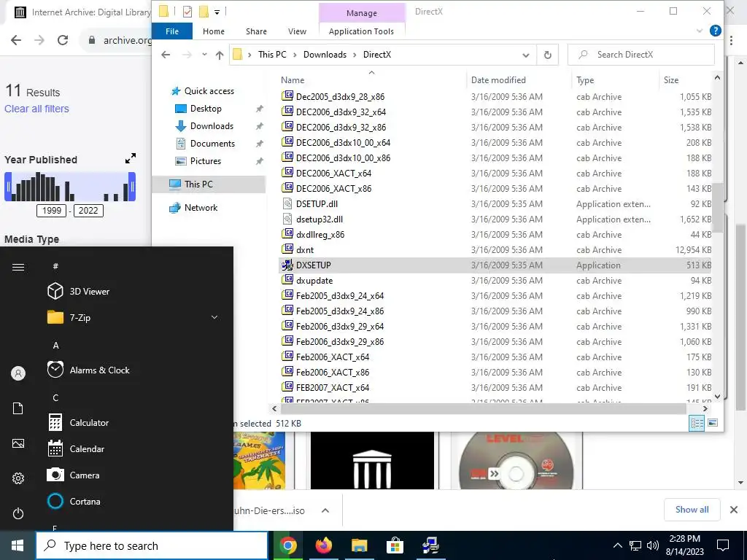
Task: Close the downloads bar in Chrome
Action: (x=734, y=510)
